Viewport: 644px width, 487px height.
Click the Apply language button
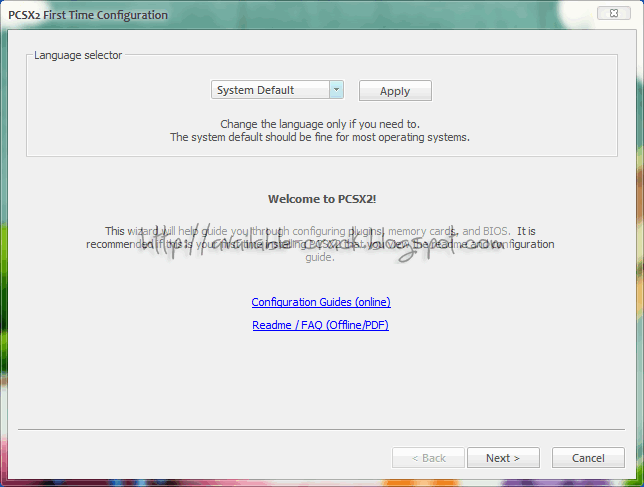point(395,91)
